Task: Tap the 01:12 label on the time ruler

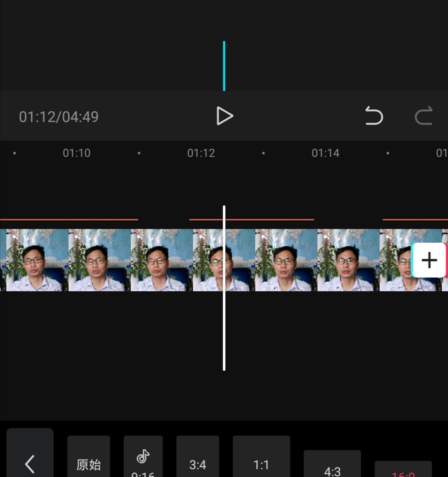Action: point(201,153)
